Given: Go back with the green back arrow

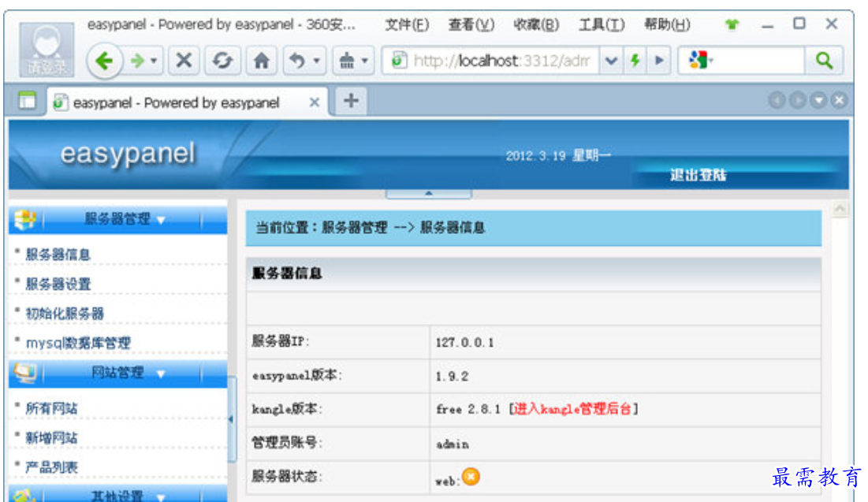Looking at the screenshot, I should tap(105, 61).
